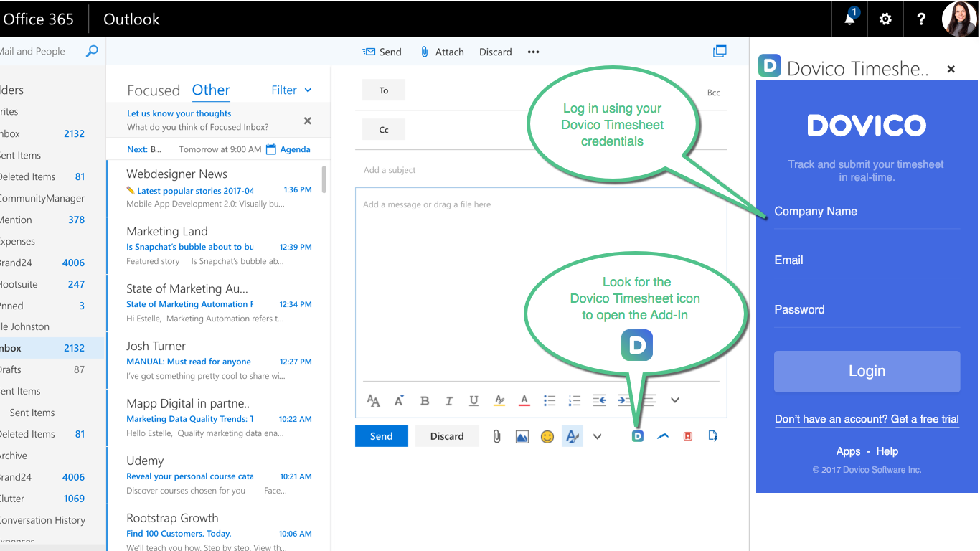Open the settings gear menu

point(885,19)
